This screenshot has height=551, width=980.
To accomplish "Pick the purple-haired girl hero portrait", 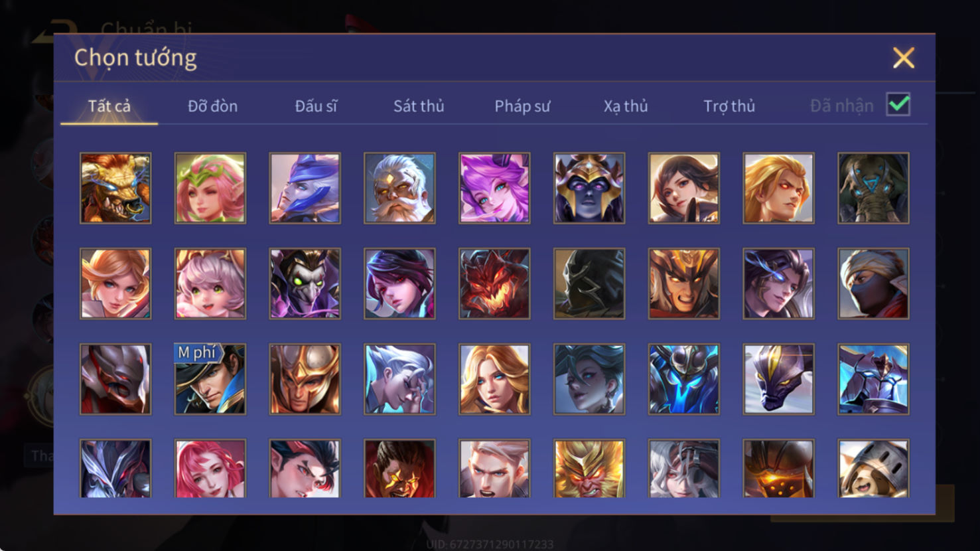I will [494, 188].
